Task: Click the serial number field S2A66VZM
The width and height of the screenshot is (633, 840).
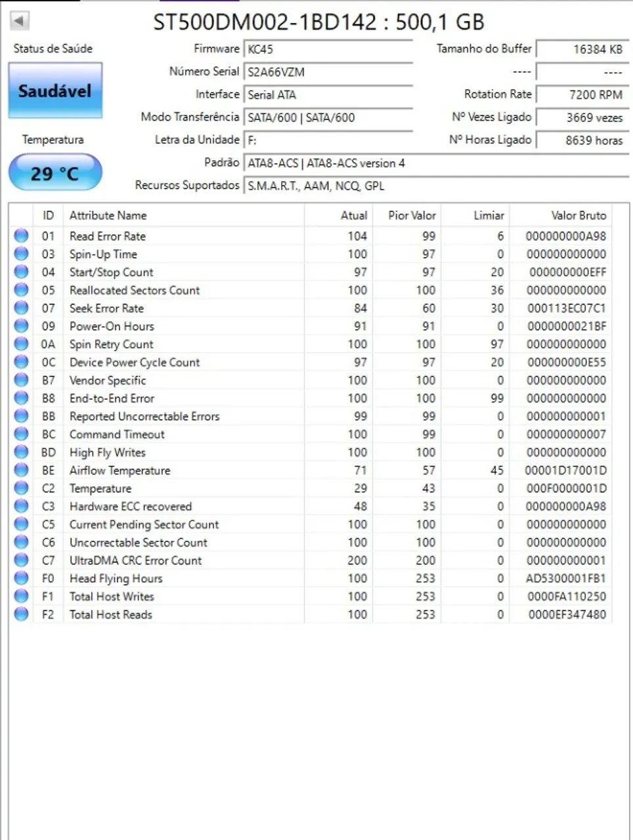Action: (x=328, y=72)
